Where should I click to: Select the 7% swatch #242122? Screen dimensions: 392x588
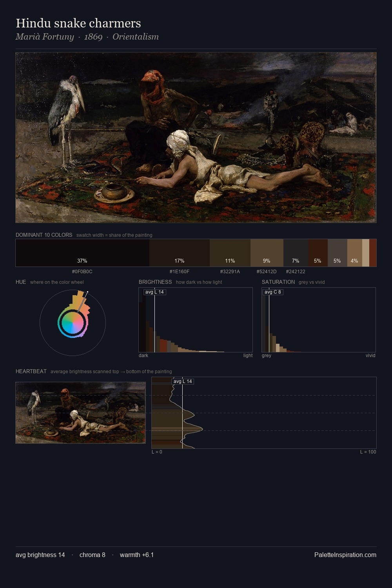296,253
